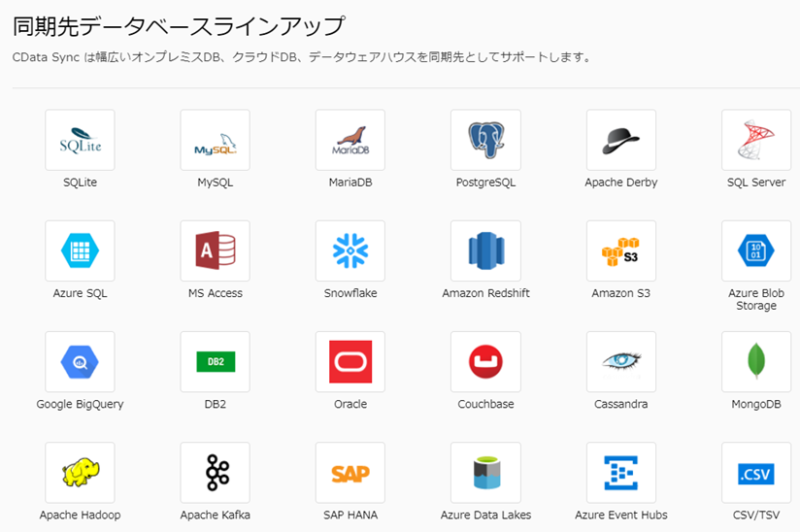The width and height of the screenshot is (800, 532).
Task: Click the Apache Hadoop yellow elephant icon
Action: 81,473
